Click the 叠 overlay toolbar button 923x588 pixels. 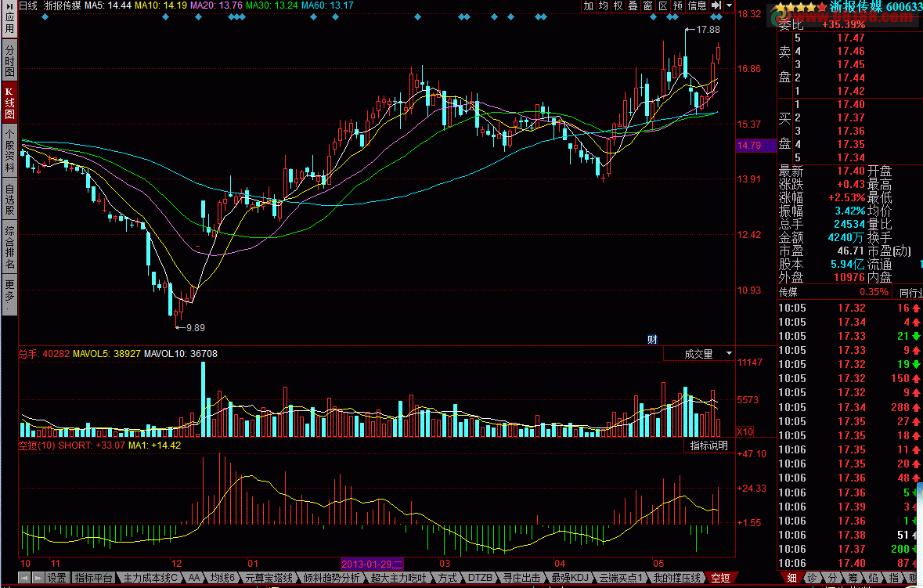click(x=633, y=6)
